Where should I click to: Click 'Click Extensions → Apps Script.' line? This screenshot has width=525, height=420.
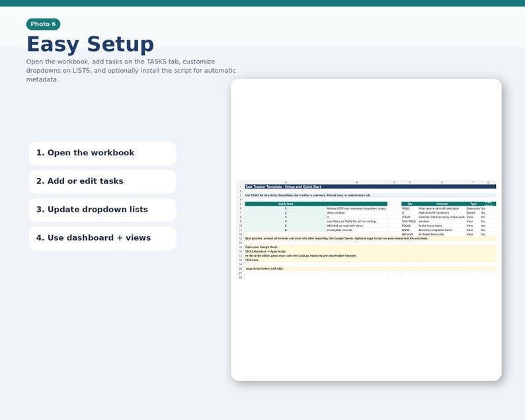pos(370,251)
